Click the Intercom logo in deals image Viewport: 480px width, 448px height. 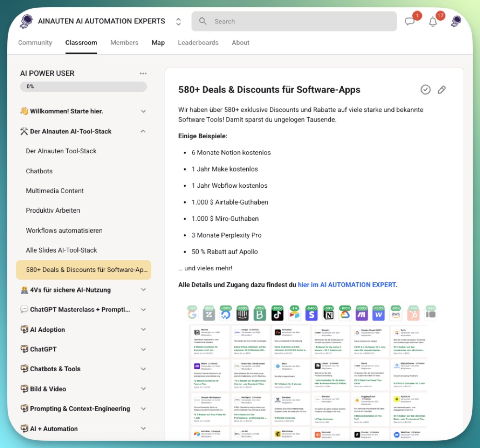tap(243, 315)
